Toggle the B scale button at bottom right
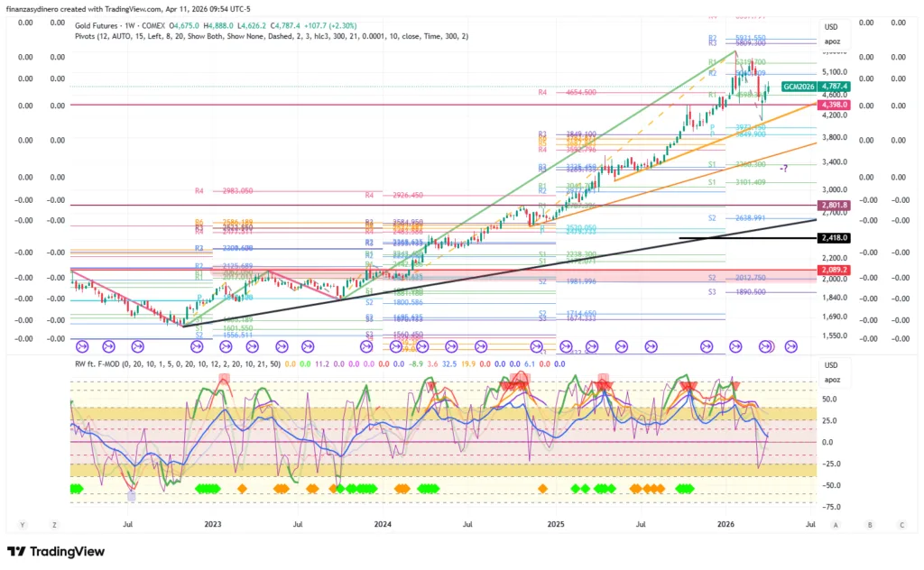 click(870, 524)
